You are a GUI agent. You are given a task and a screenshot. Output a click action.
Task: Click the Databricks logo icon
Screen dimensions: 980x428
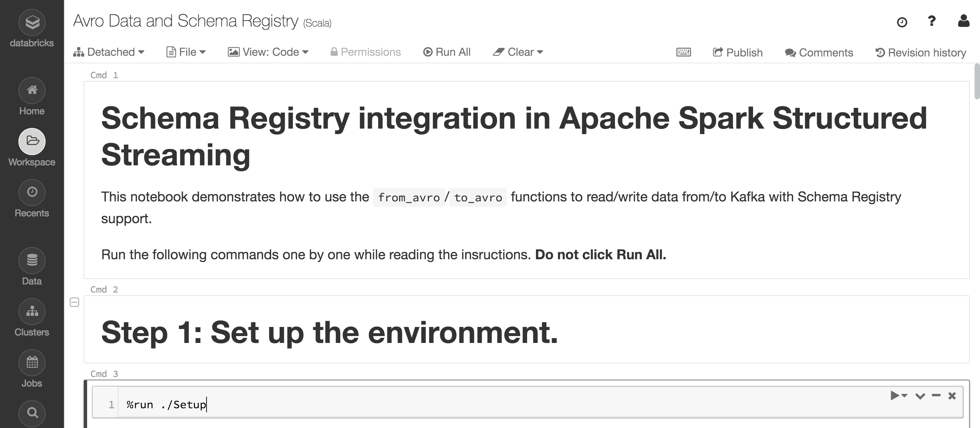32,22
